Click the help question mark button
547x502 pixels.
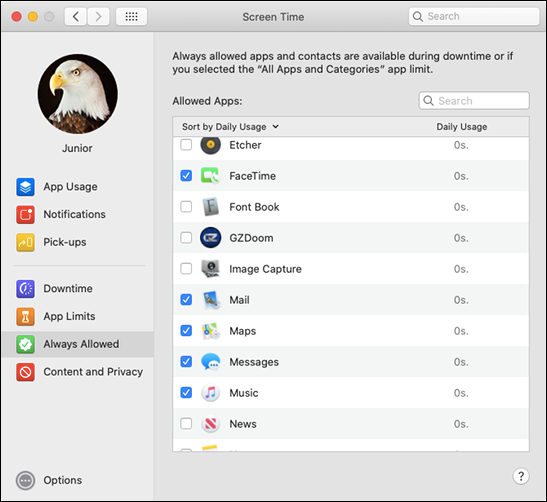point(521,476)
